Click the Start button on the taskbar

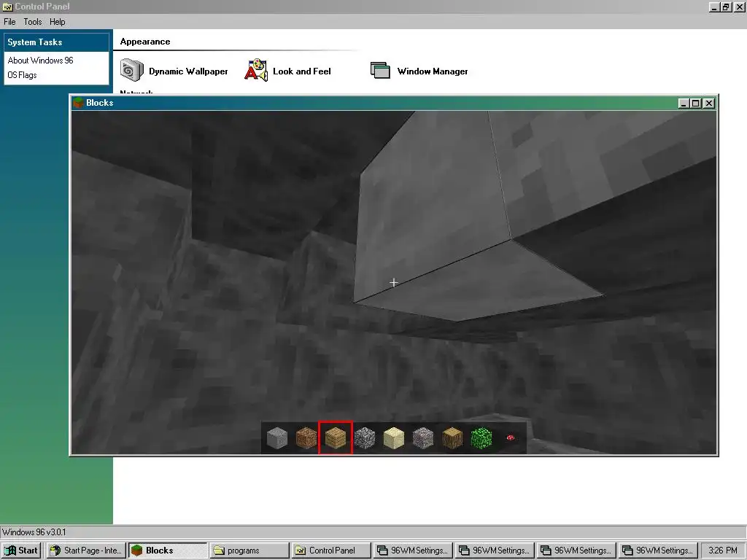[21, 551]
